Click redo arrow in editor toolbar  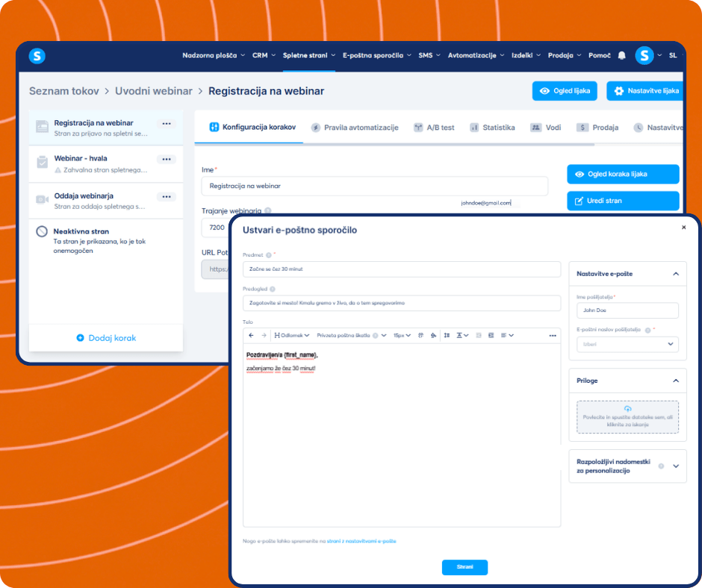[264, 335]
